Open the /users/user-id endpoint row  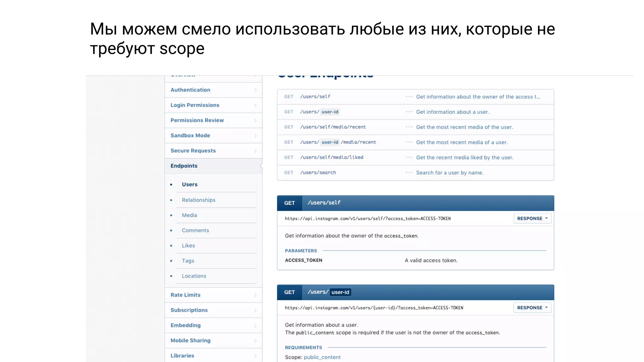[415, 112]
